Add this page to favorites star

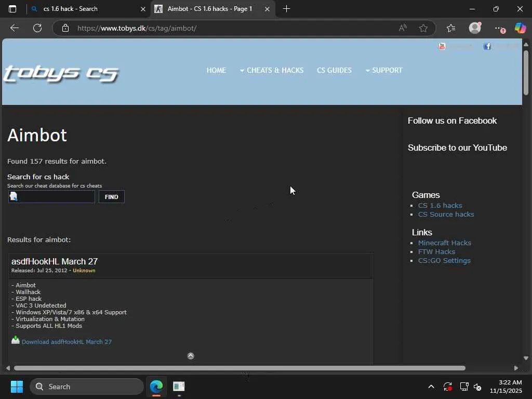(423, 28)
